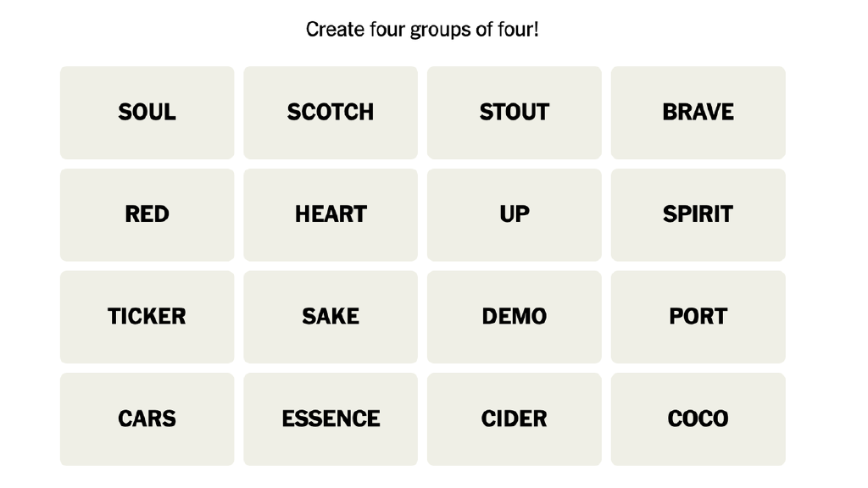Toggle selection of the word ESSENCE
This screenshot has width=868, height=488.
pos(331,419)
